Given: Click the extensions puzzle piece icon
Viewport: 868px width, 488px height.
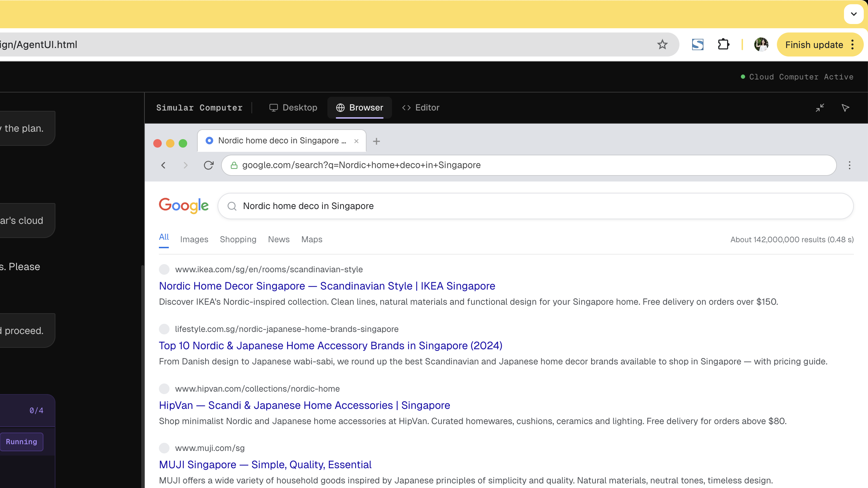Looking at the screenshot, I should (724, 44).
